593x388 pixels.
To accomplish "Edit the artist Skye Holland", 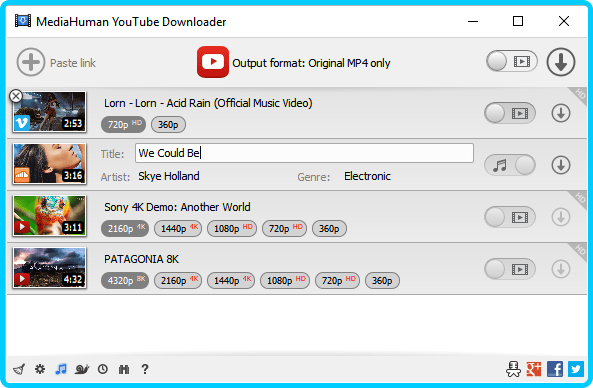I will 169,176.
